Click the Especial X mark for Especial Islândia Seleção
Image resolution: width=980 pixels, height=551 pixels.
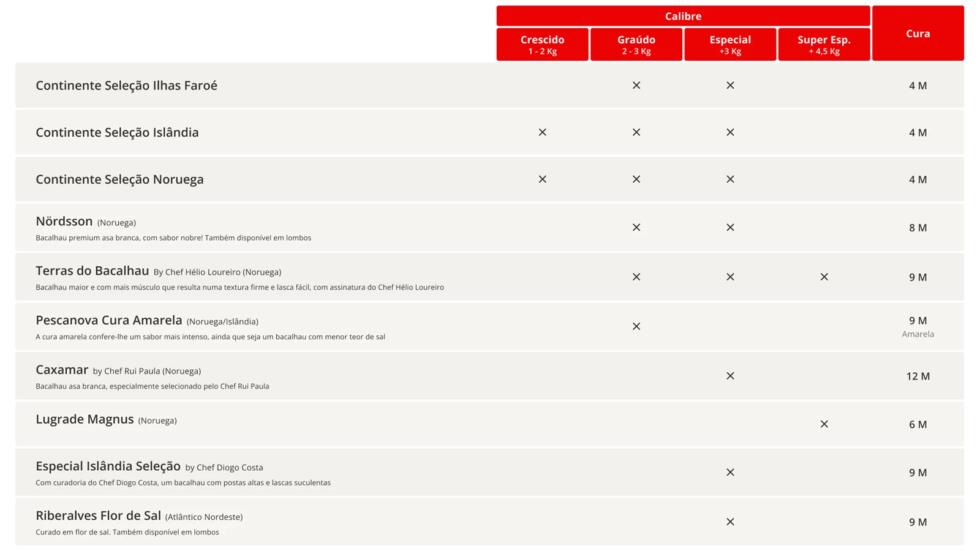click(x=730, y=473)
